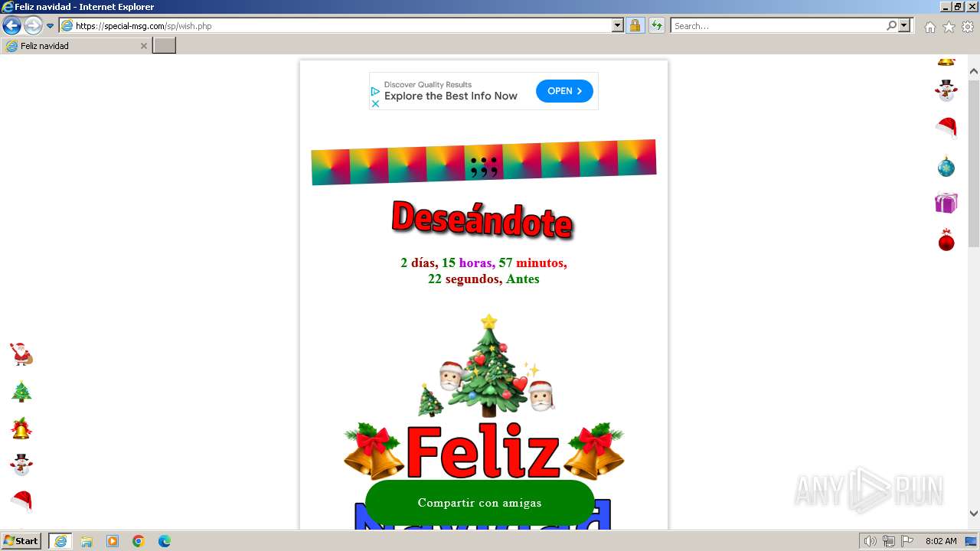
Task: Click the purple gift box icon
Action: 946,203
